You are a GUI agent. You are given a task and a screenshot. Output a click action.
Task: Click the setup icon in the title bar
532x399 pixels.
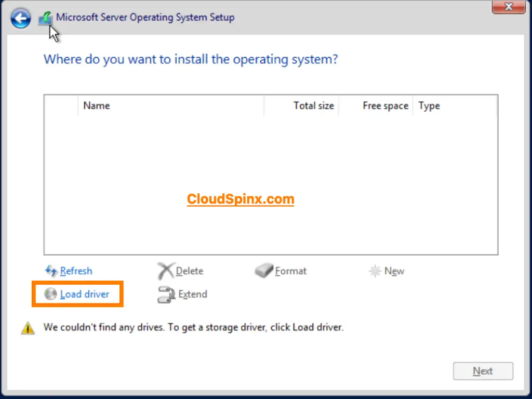coord(44,17)
